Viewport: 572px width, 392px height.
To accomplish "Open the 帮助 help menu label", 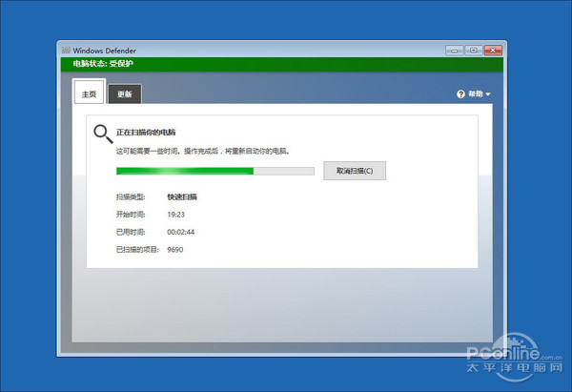I will coord(475,94).
